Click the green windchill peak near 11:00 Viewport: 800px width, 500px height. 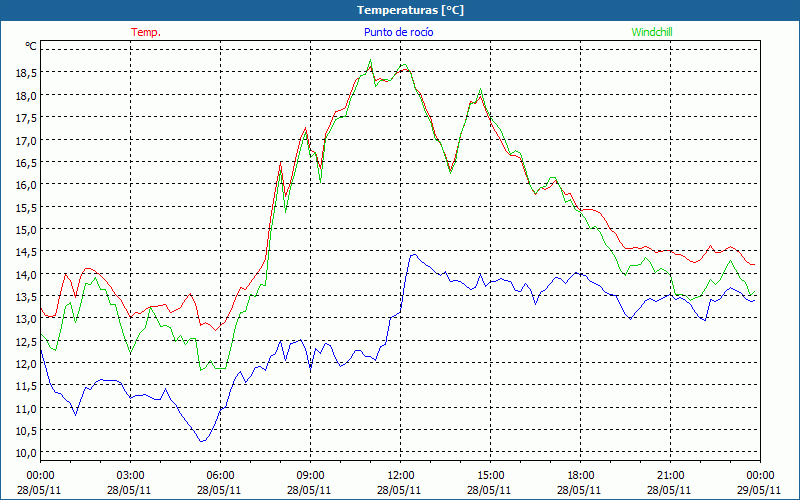370,60
